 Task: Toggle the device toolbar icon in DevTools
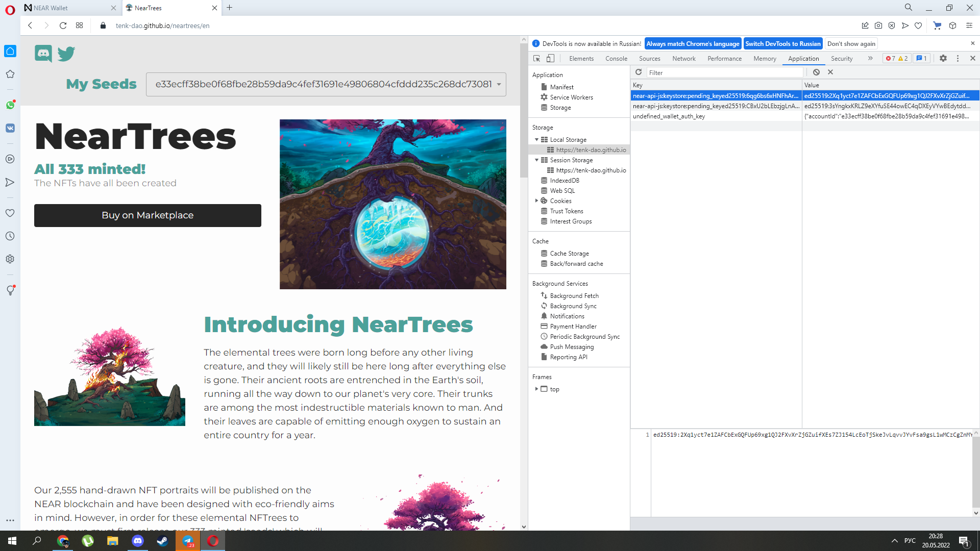click(x=550, y=58)
